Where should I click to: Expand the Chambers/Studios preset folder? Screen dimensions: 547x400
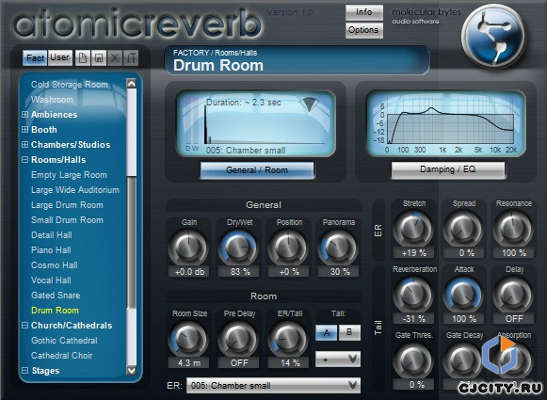point(25,144)
